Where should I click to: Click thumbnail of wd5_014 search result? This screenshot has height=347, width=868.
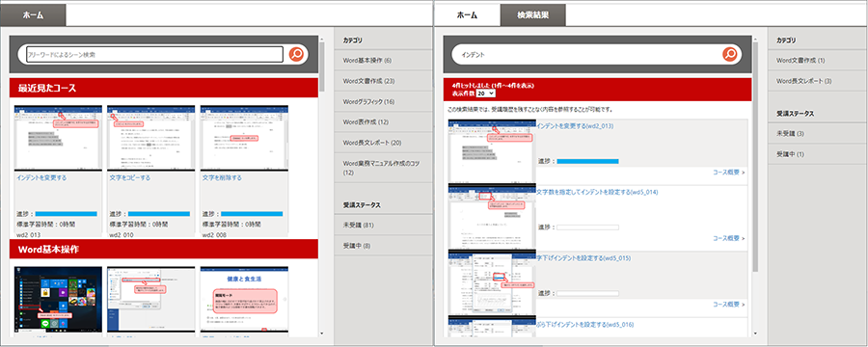click(492, 217)
